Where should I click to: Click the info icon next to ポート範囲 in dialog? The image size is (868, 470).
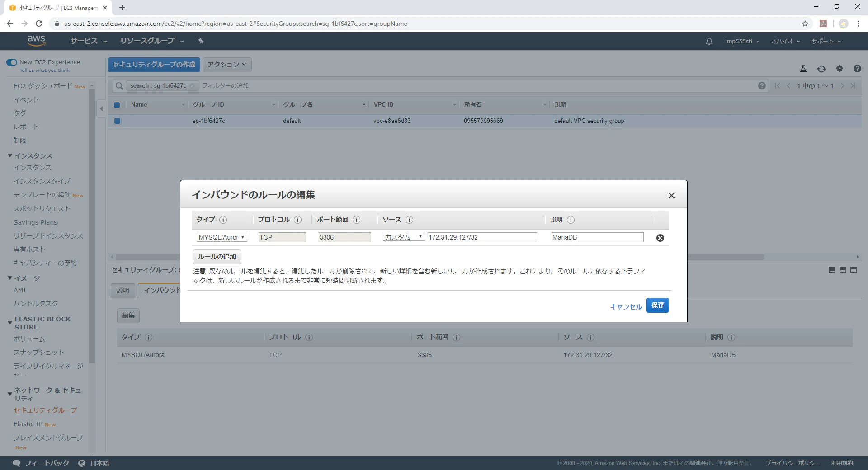357,220
